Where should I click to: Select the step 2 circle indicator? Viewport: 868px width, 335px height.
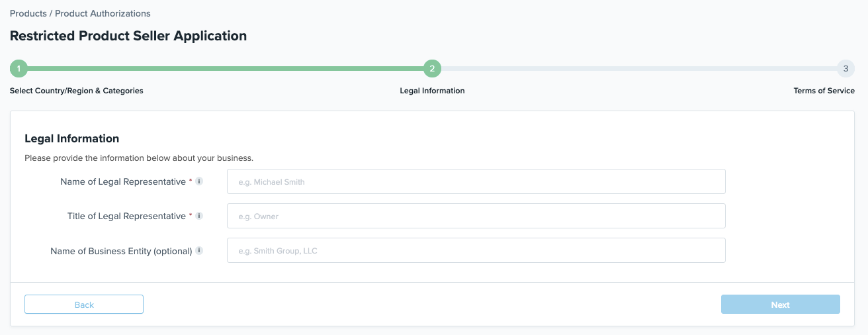click(432, 68)
